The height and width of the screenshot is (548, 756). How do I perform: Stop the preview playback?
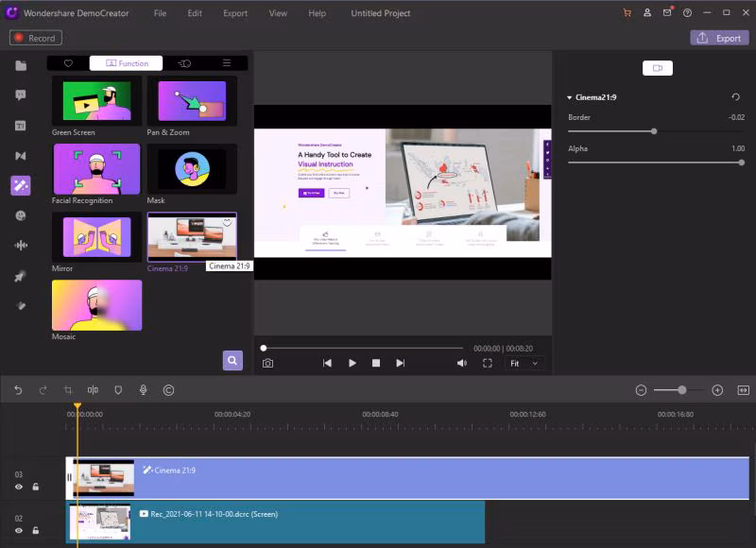point(376,364)
